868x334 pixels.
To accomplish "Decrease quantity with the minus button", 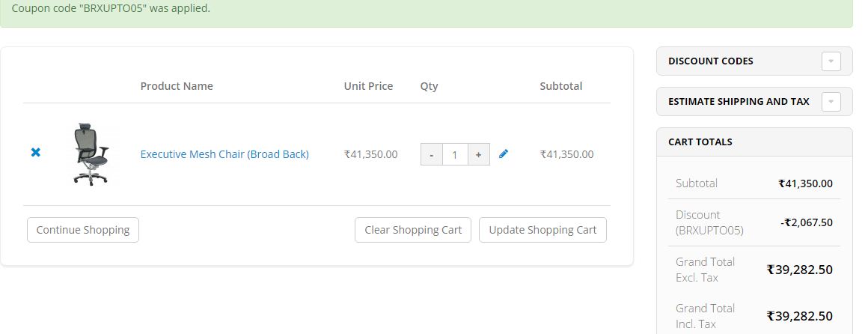I will [431, 155].
